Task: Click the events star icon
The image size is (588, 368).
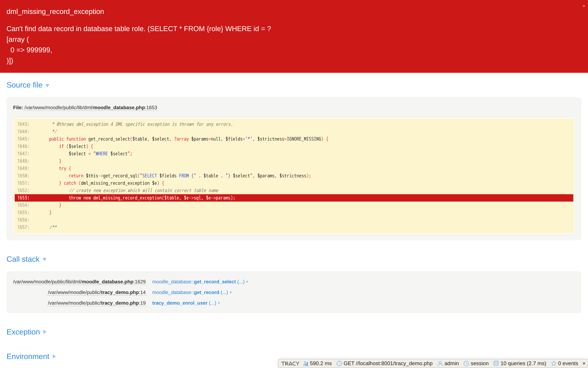Action: 554,364
